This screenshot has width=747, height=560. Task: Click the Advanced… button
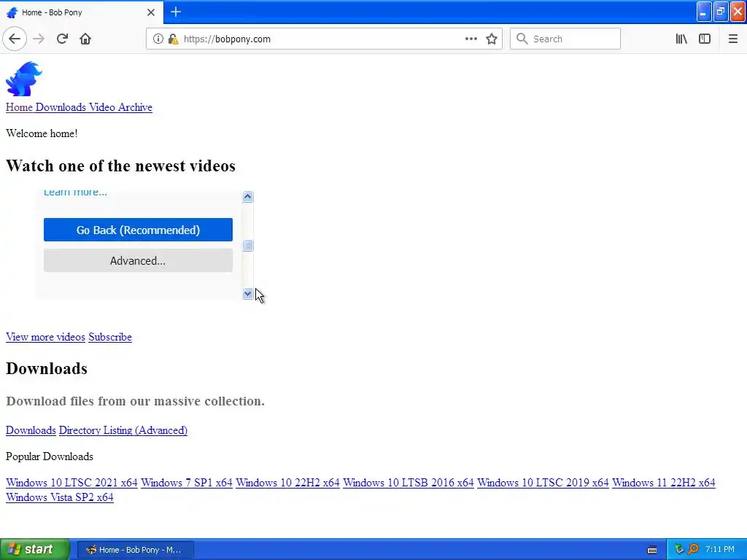point(138,260)
